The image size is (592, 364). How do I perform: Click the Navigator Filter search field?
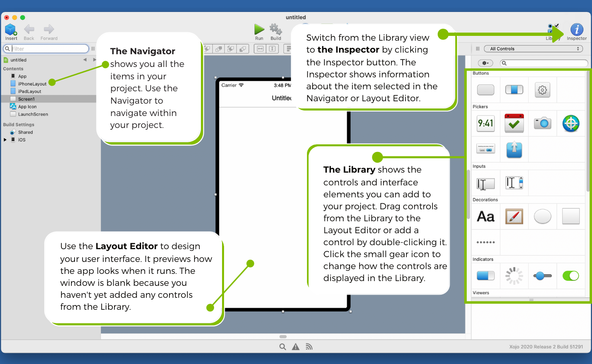[x=48, y=49]
